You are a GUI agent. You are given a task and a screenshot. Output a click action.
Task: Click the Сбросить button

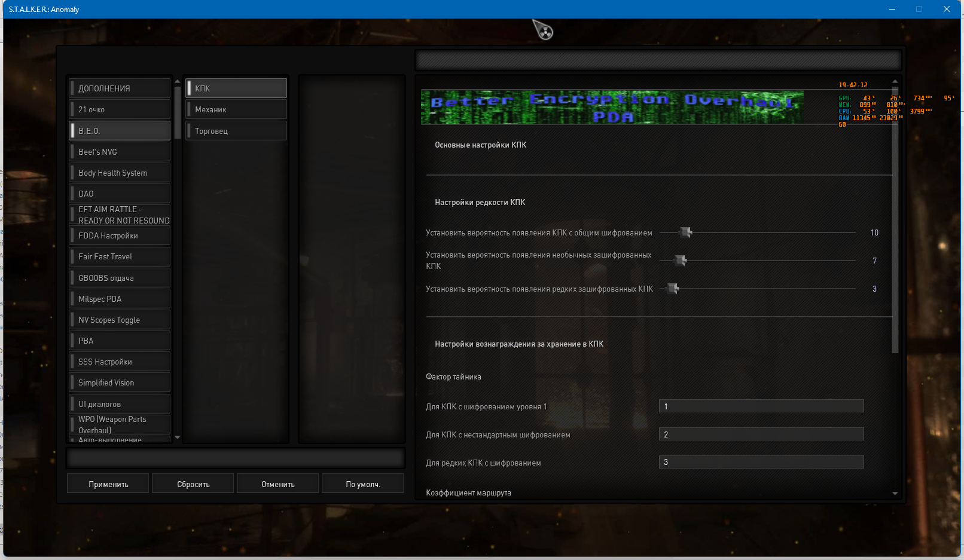pos(193,484)
